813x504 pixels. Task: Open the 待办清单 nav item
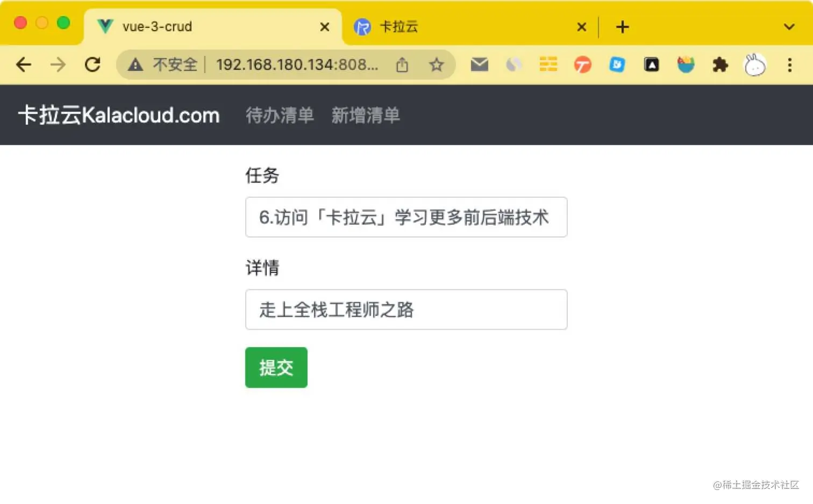[x=280, y=115]
